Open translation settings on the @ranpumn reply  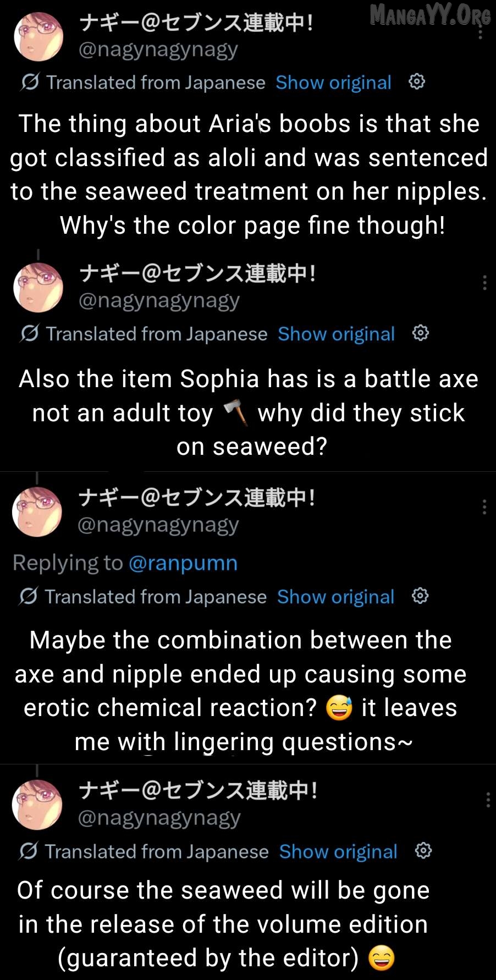pyautogui.click(x=420, y=596)
